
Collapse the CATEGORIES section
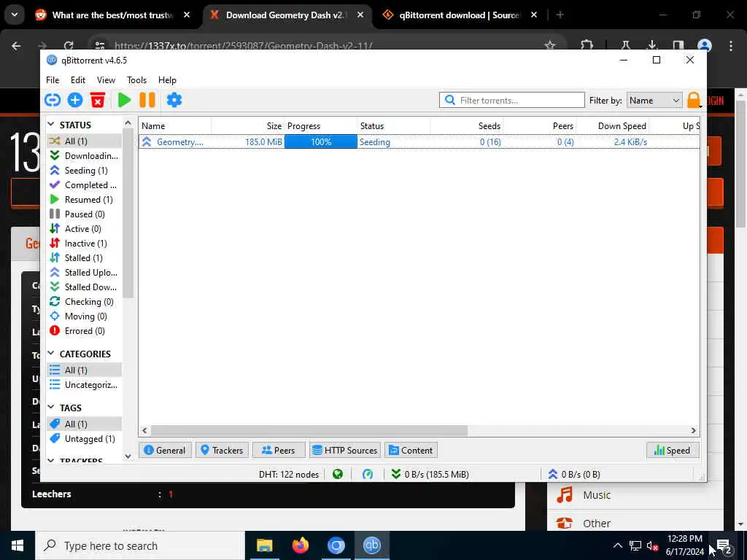[x=51, y=354]
